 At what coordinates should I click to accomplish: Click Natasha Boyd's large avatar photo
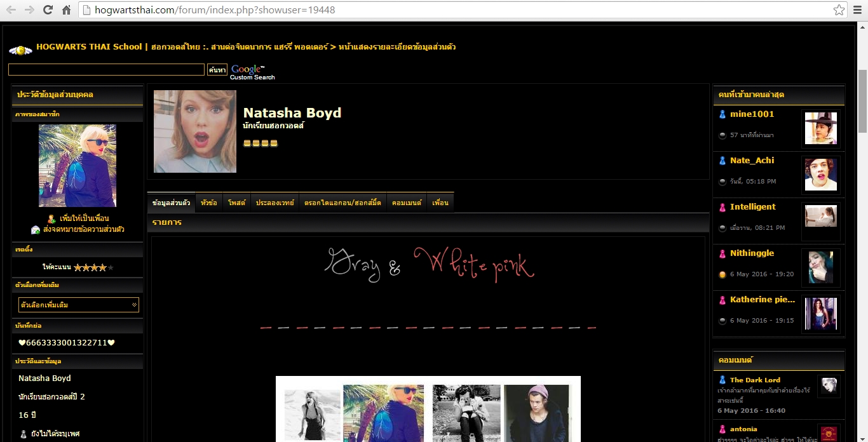195,131
